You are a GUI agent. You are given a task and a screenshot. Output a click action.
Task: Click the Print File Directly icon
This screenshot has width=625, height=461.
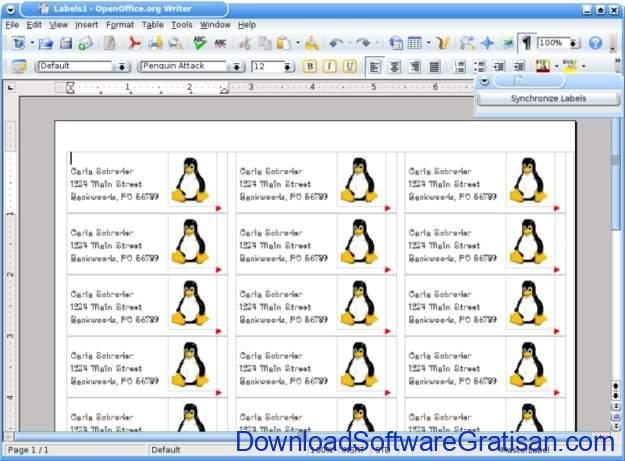click(155, 43)
